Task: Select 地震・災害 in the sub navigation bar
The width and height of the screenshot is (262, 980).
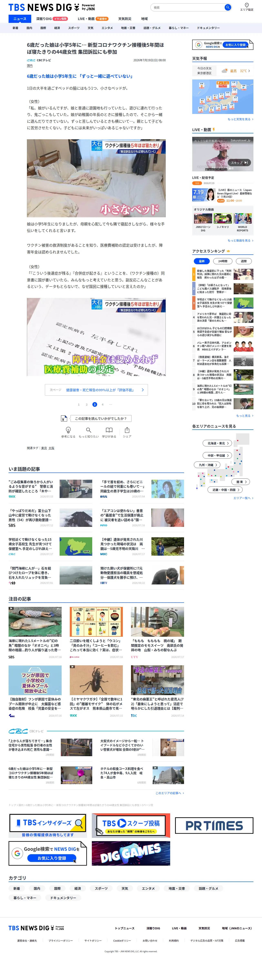Action: pos(128,28)
